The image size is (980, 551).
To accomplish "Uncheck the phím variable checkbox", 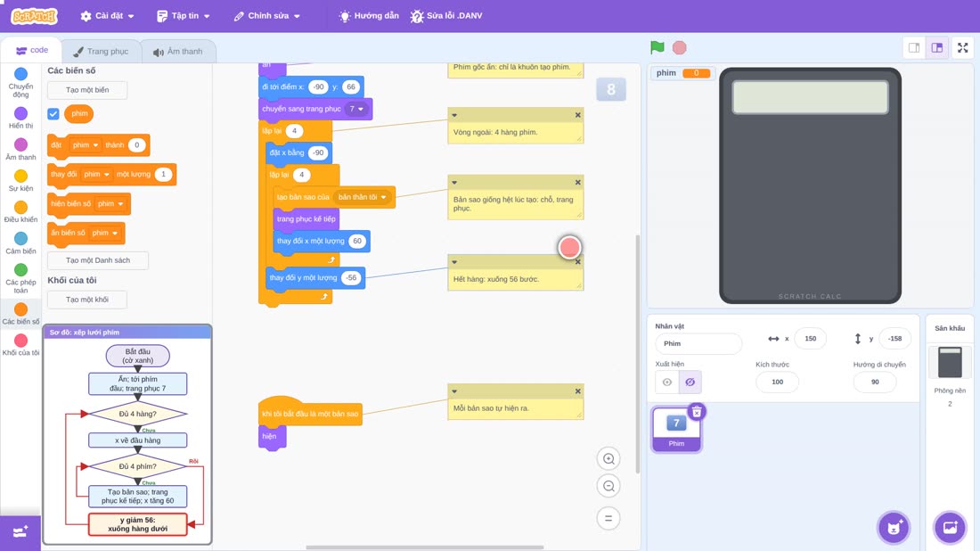I will [x=53, y=114].
